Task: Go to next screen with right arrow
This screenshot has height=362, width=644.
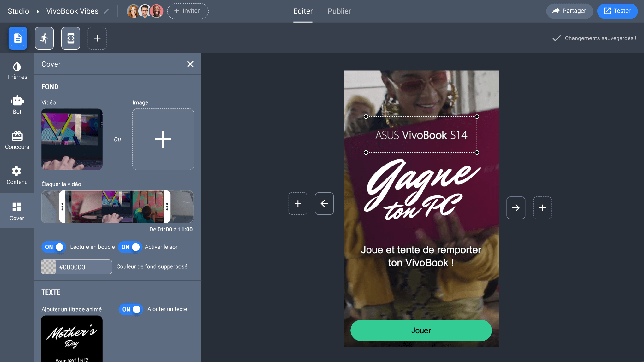Action: click(x=516, y=208)
